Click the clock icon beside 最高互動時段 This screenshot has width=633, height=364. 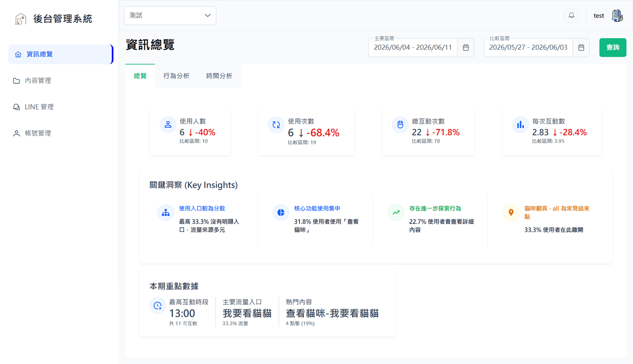click(157, 306)
